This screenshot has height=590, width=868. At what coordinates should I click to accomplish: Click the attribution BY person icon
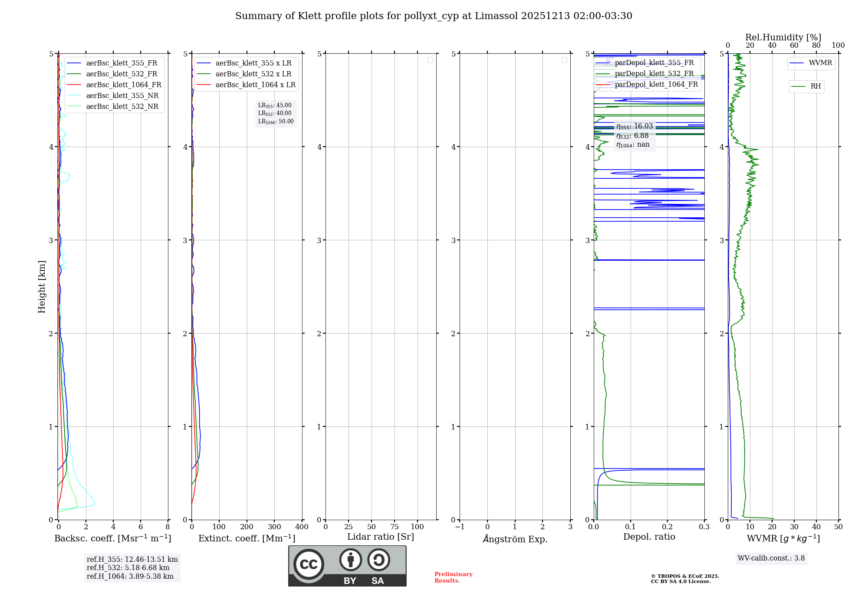click(350, 560)
